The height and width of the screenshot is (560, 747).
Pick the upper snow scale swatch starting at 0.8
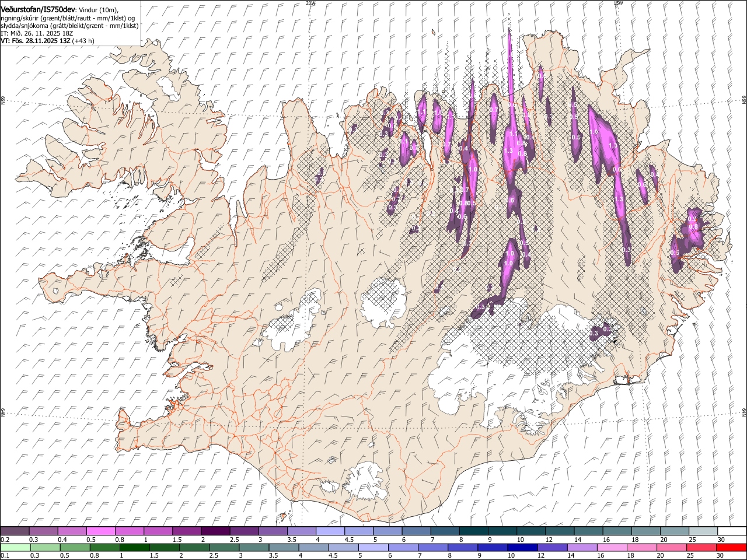tap(129, 531)
